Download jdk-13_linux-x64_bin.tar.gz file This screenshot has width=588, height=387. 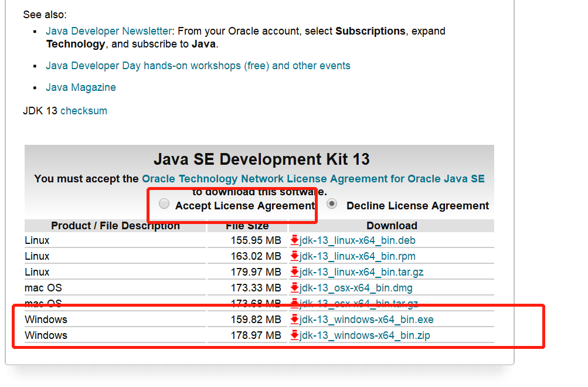point(361,272)
